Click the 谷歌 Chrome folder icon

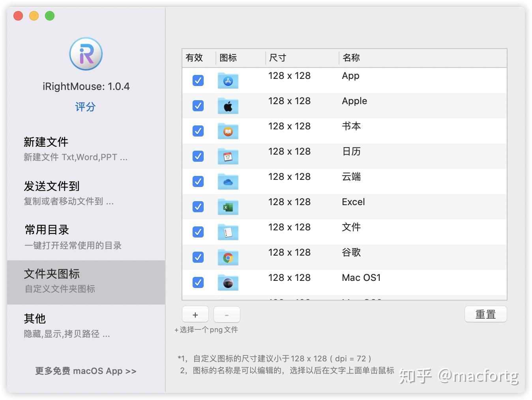click(x=228, y=257)
